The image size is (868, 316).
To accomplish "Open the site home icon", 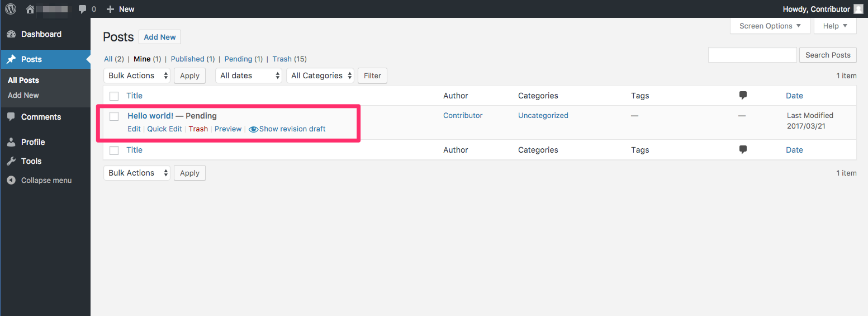I will (x=30, y=9).
